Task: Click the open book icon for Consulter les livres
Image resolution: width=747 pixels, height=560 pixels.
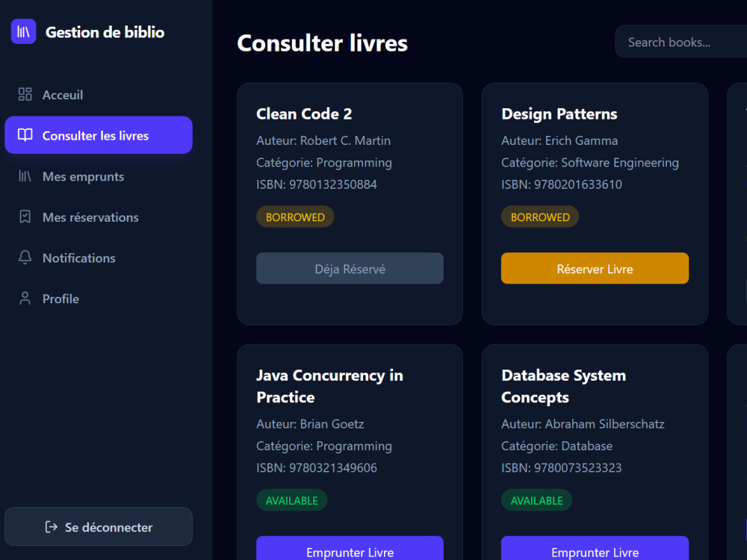Action: point(25,135)
